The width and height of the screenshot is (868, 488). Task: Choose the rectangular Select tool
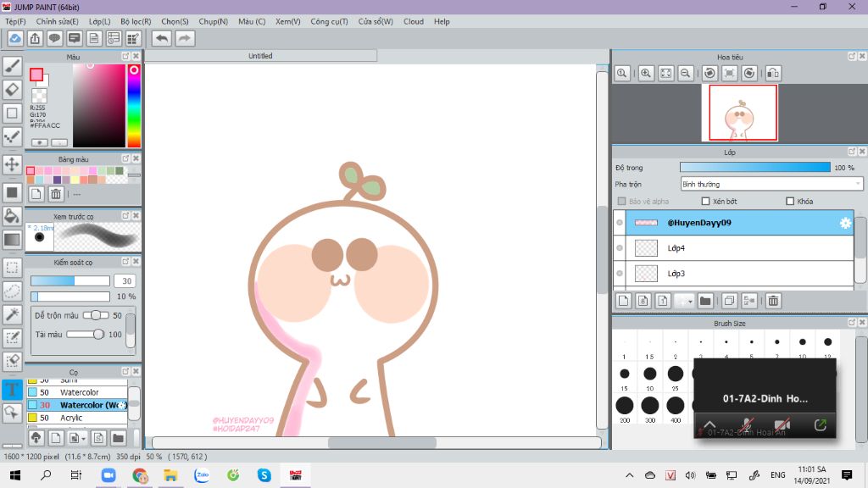coord(12,268)
